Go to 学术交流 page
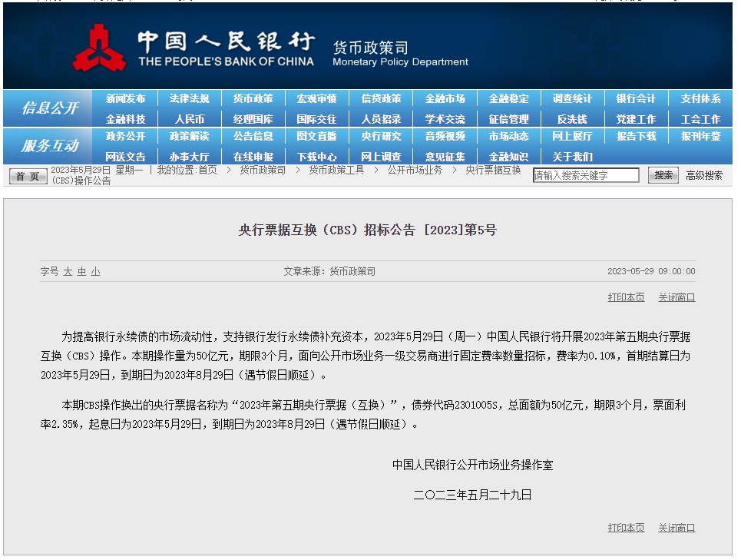 [x=445, y=119]
